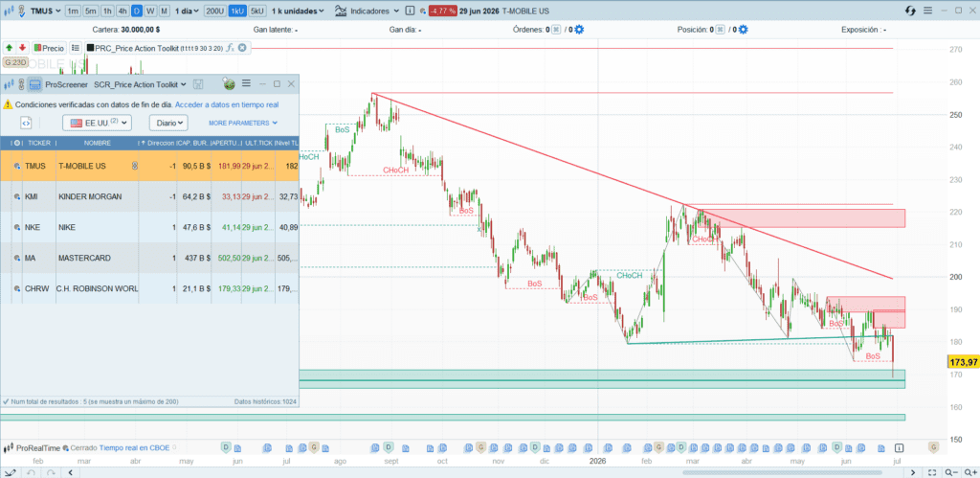
Task: Select the D daily timeframe button
Action: (x=137, y=11)
